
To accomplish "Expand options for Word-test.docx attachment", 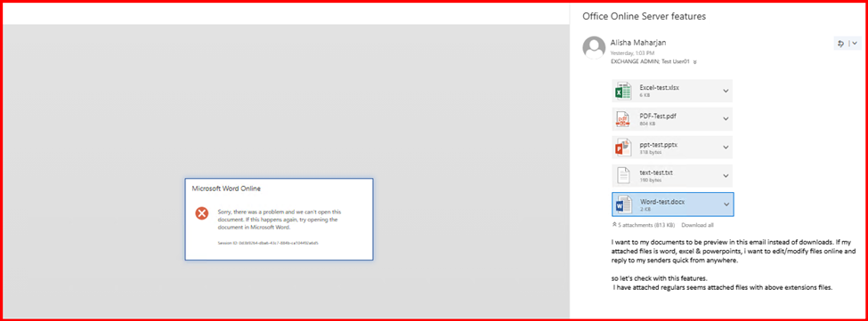I will (x=726, y=205).
